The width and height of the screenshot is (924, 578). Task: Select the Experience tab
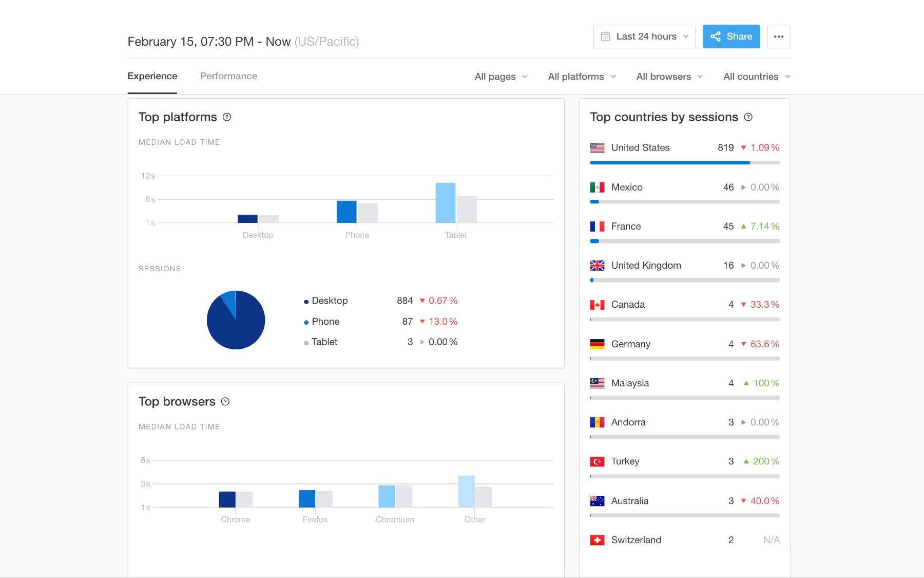pos(152,76)
